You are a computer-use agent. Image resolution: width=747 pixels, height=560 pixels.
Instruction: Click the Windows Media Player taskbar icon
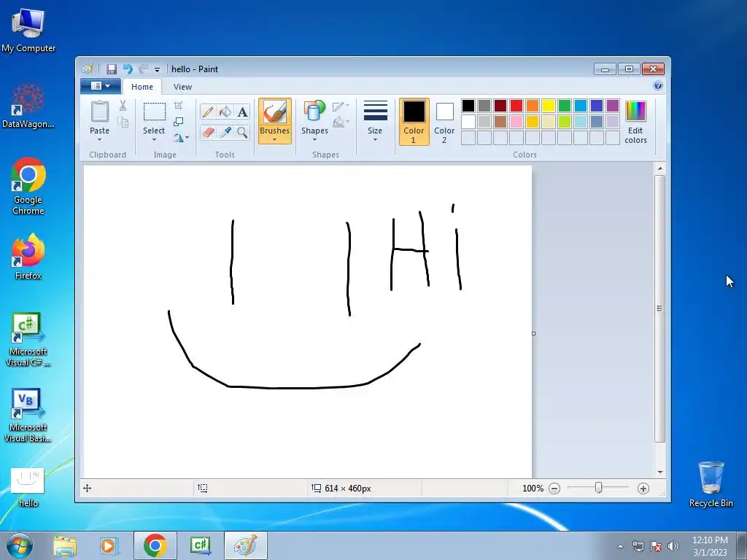pyautogui.click(x=109, y=546)
